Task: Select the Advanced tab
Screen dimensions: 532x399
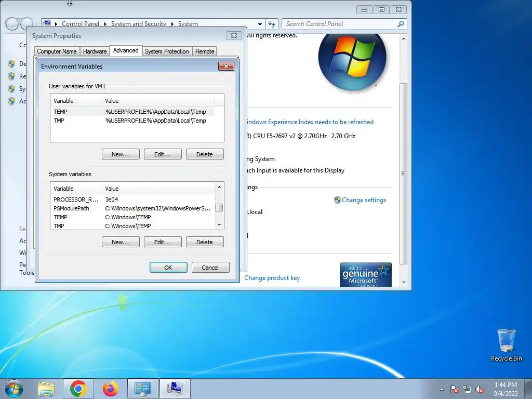Action: pyautogui.click(x=126, y=50)
